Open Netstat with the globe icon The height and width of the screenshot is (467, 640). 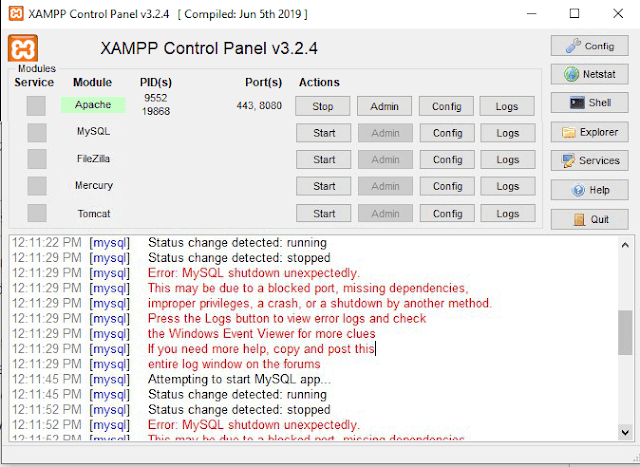tap(589, 74)
